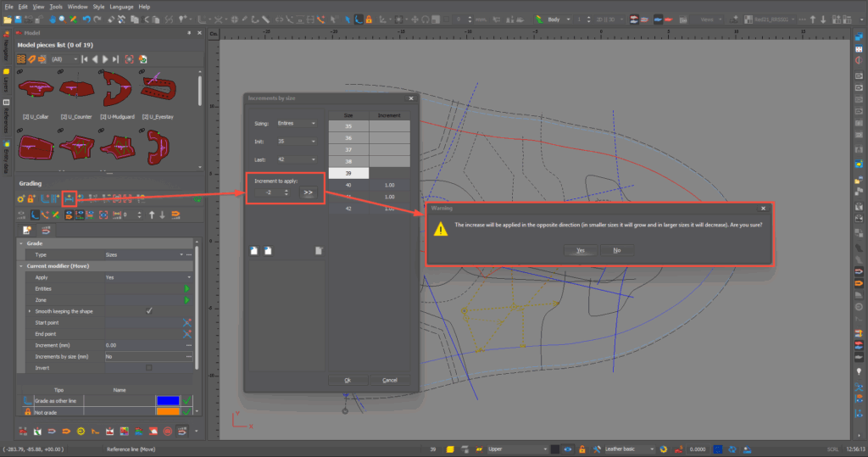Toggle checkmark for Grade as other line
Viewport: 868px width, 457px height.
[x=187, y=400]
